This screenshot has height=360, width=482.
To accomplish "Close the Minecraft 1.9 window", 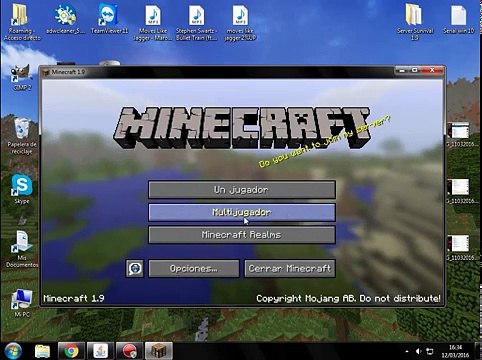I will point(432,70).
